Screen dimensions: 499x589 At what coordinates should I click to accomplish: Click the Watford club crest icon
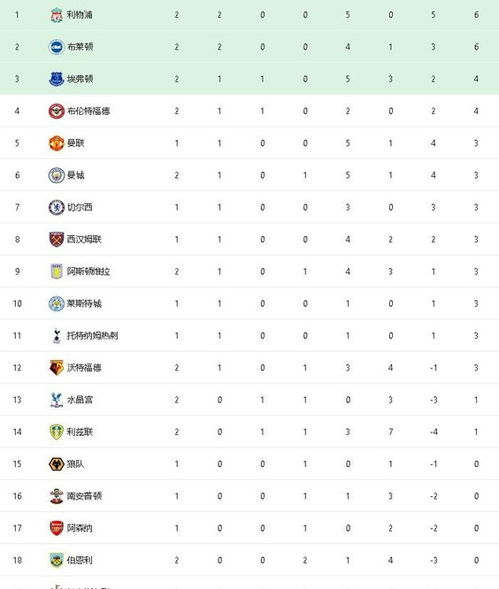pyautogui.click(x=56, y=368)
